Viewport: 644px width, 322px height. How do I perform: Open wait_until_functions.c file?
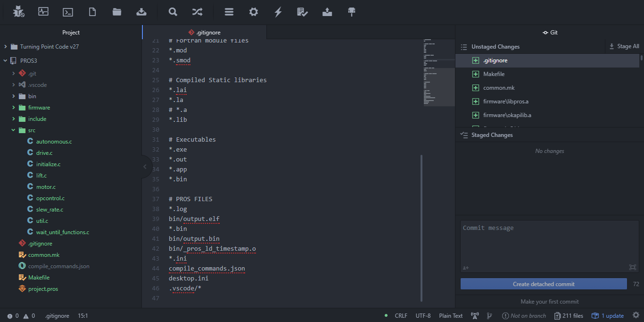click(x=63, y=232)
